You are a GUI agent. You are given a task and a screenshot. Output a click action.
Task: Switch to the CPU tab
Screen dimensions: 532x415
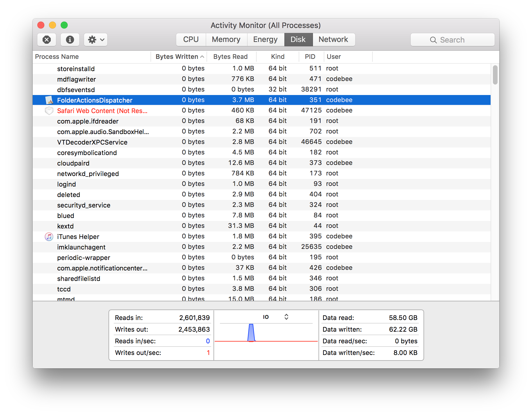191,40
